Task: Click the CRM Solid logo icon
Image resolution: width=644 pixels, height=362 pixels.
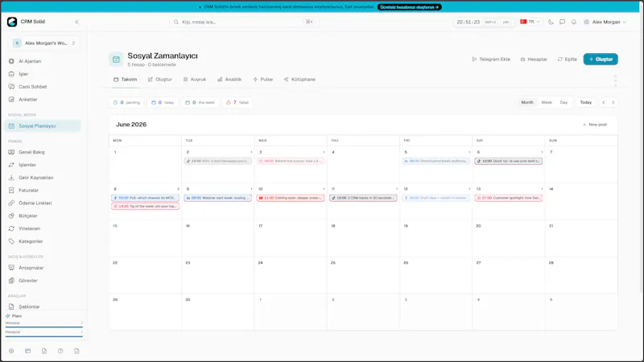Action: pyautogui.click(x=12, y=22)
